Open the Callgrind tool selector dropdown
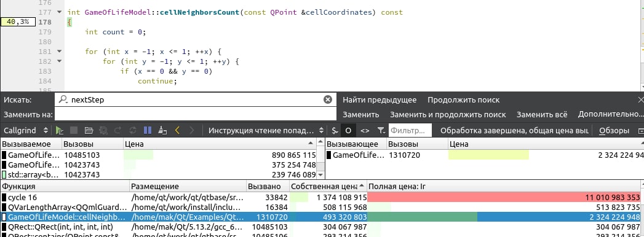 coord(26,131)
